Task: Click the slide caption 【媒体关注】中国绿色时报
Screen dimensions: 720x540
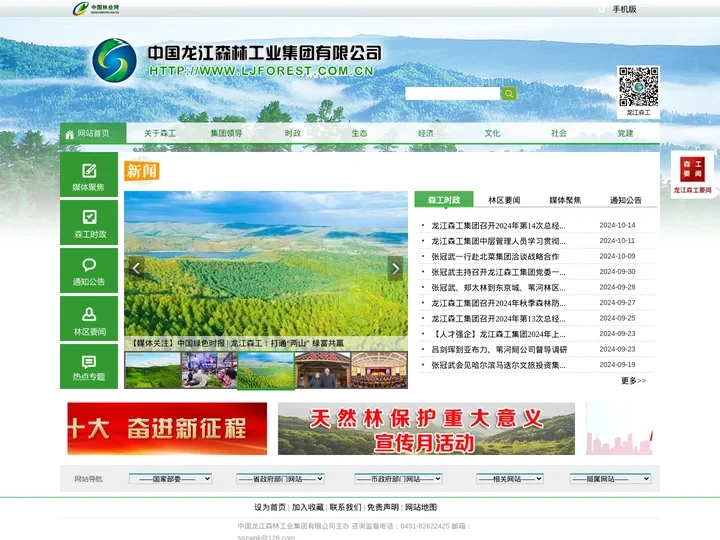Action: click(237, 343)
